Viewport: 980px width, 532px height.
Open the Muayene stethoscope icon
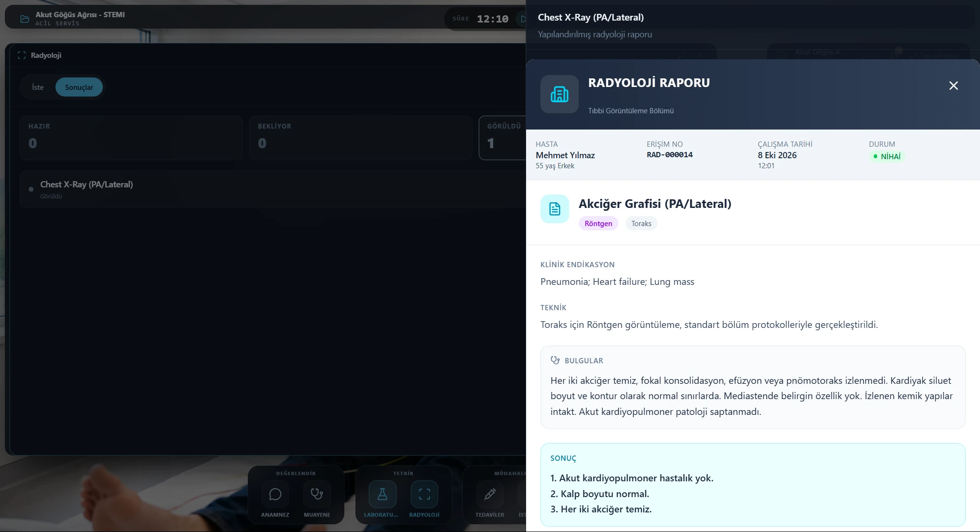click(317, 494)
